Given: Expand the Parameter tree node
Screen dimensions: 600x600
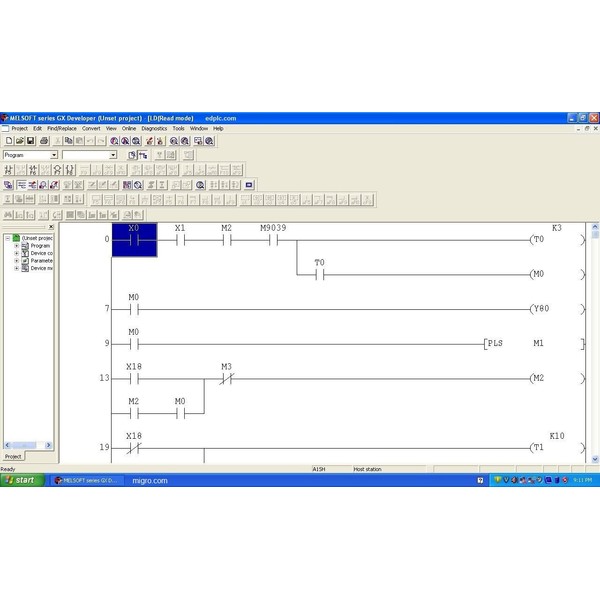Looking at the screenshot, I should point(16,261).
